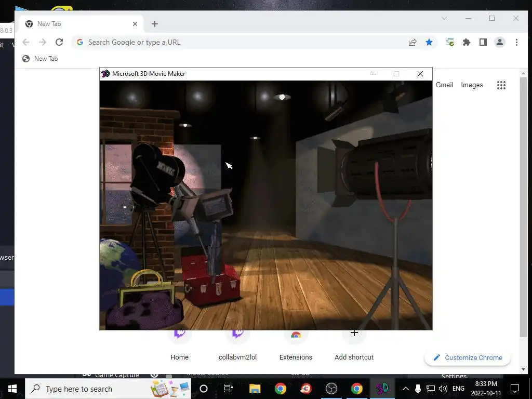
Task: Click the Chrome page vertical scrollbar
Action: pyautogui.click(x=523, y=207)
